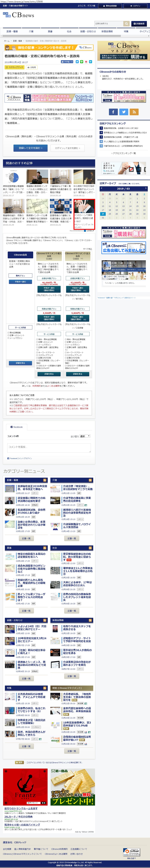Click inside the 記事を検索する search field
Image resolution: width=150 pixels, height=868 pixels.
pos(109,24)
